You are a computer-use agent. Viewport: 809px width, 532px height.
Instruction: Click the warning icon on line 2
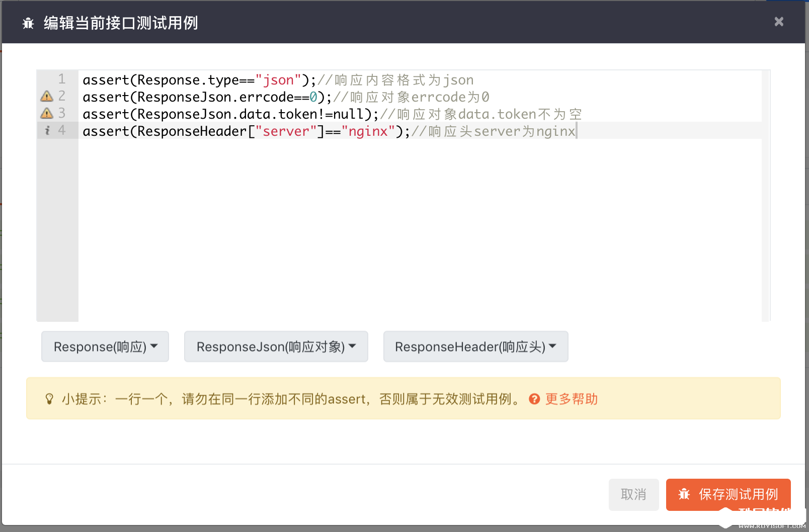pyautogui.click(x=47, y=96)
